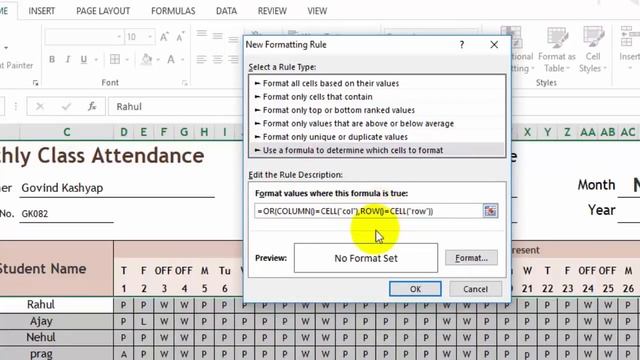
Task: Select 'Use a formula to determine which cells to format'
Action: [377, 150]
